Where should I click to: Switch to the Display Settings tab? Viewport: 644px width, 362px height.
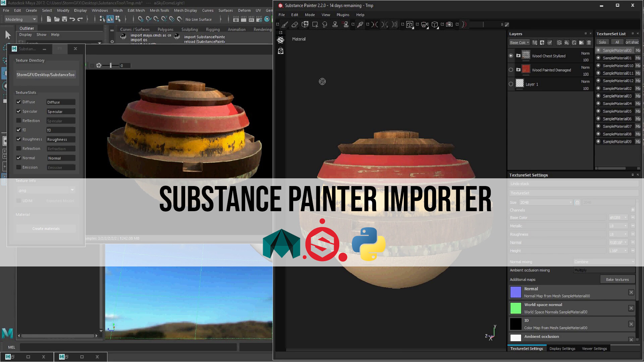pos(562,349)
